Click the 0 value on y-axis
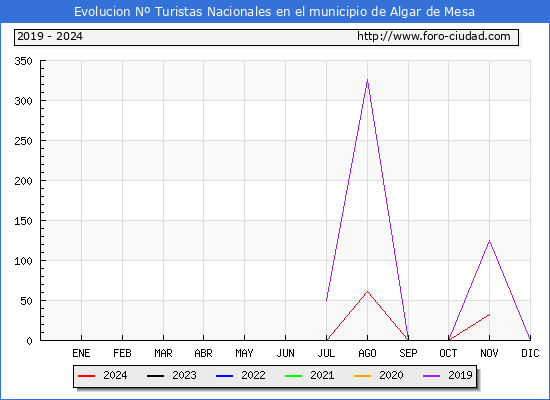 [x=29, y=341]
